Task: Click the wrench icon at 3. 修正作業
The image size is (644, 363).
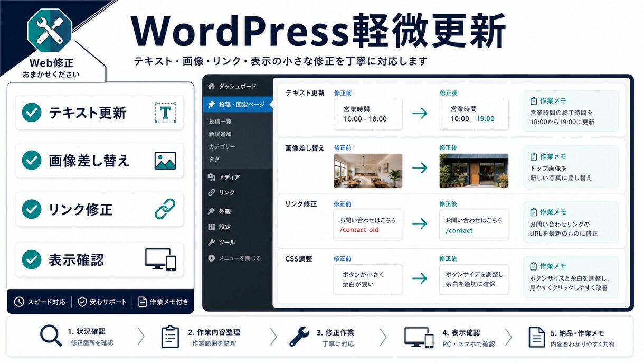Action: 299,336
